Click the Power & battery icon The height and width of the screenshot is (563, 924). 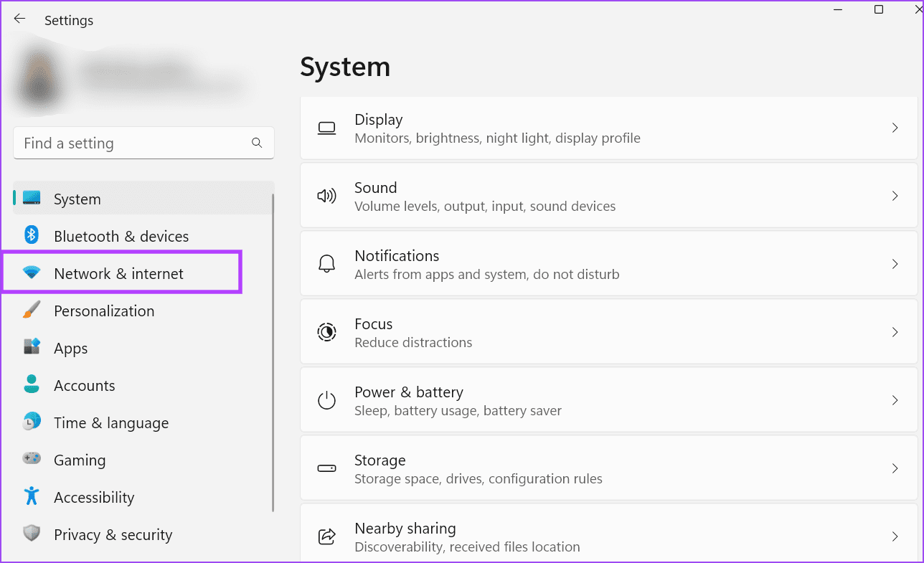click(x=326, y=400)
